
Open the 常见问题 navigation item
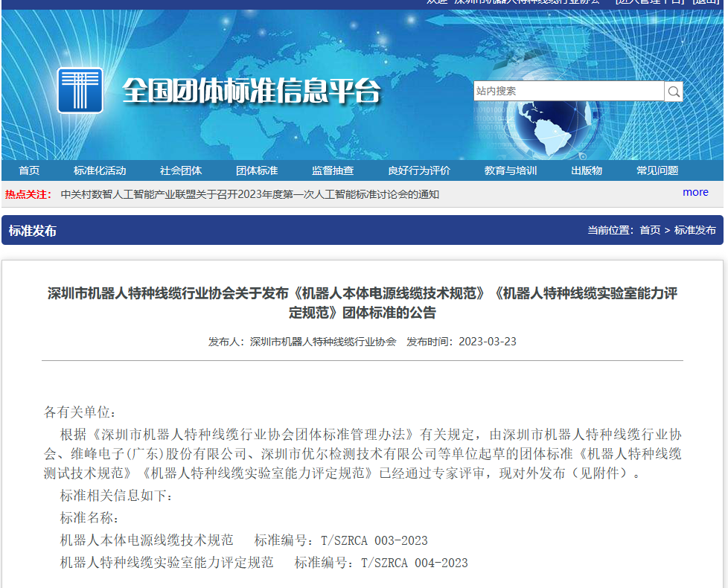pyautogui.click(x=657, y=170)
